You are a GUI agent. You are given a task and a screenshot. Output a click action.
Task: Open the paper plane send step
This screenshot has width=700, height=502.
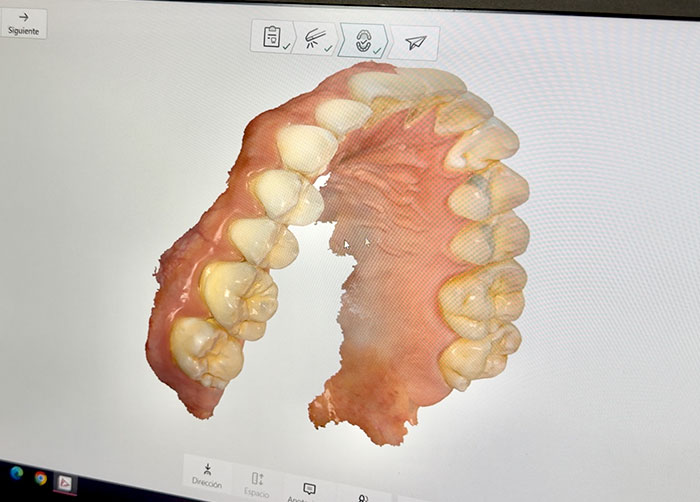[415, 42]
